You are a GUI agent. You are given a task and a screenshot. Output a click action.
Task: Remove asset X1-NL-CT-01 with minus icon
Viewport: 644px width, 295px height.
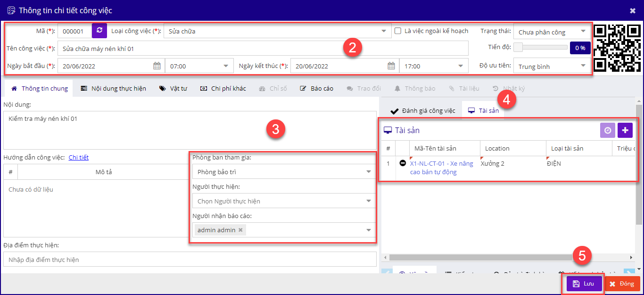[403, 163]
